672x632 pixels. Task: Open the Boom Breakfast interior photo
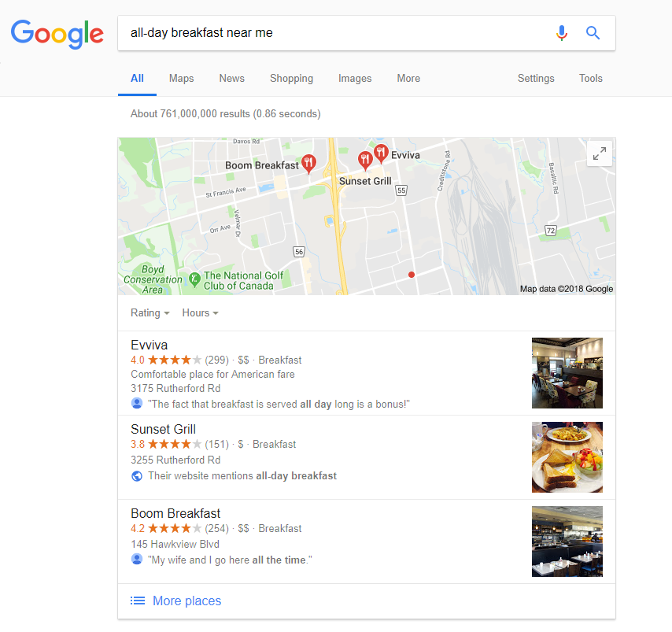tap(567, 541)
